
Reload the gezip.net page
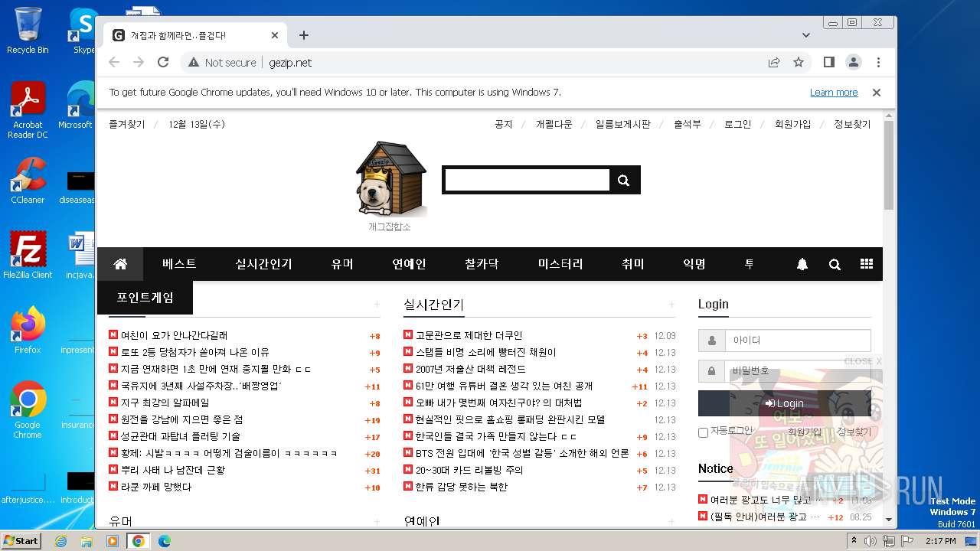coord(163,62)
